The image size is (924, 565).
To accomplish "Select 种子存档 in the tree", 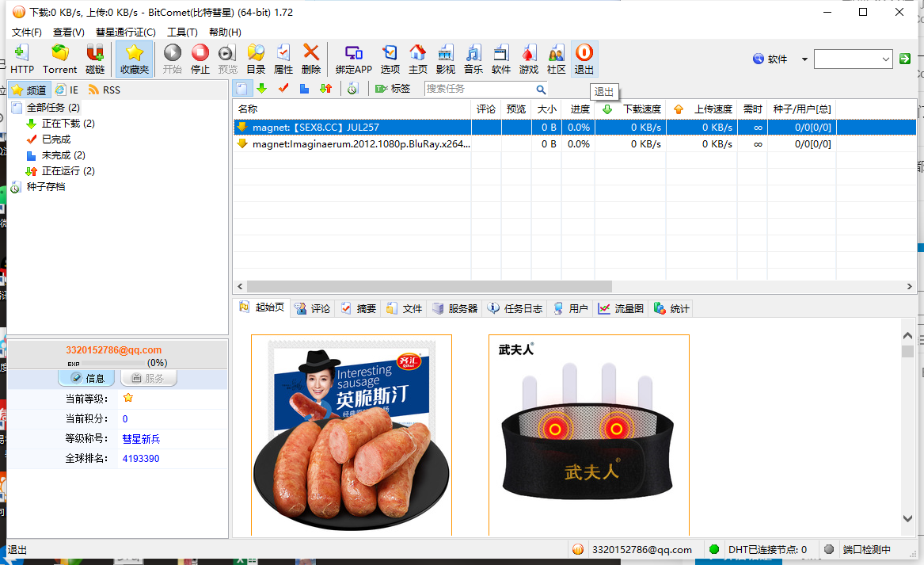I will 45,187.
